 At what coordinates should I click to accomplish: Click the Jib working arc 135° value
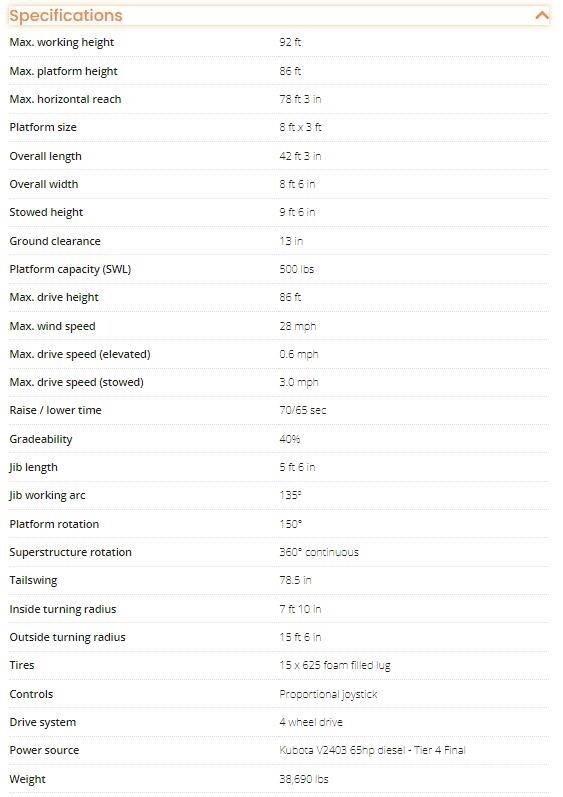click(290, 495)
